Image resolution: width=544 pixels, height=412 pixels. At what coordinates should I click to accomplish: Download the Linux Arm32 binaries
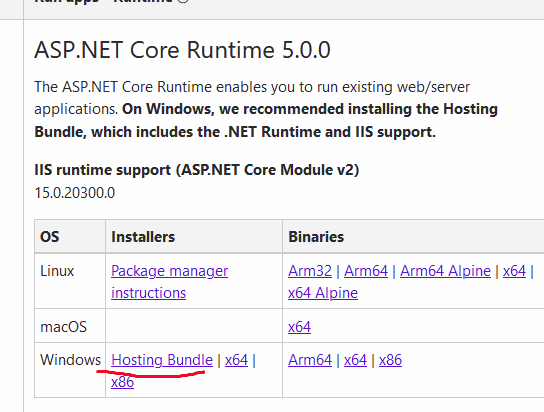coord(310,271)
